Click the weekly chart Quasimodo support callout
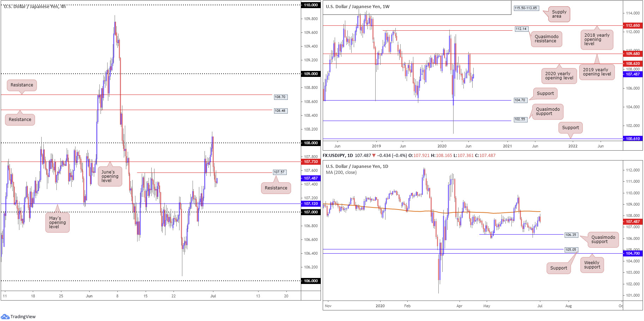 [548, 111]
